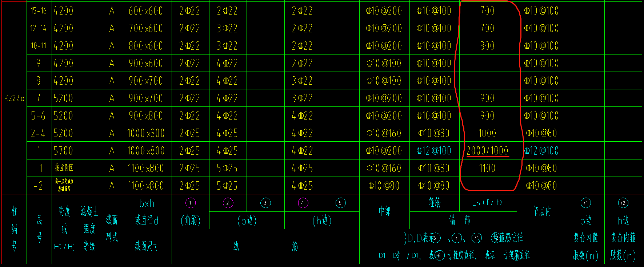Select h-side bar 3Φ22 in floor 8 row
The height and width of the screenshot is (267, 644).
tap(302, 81)
